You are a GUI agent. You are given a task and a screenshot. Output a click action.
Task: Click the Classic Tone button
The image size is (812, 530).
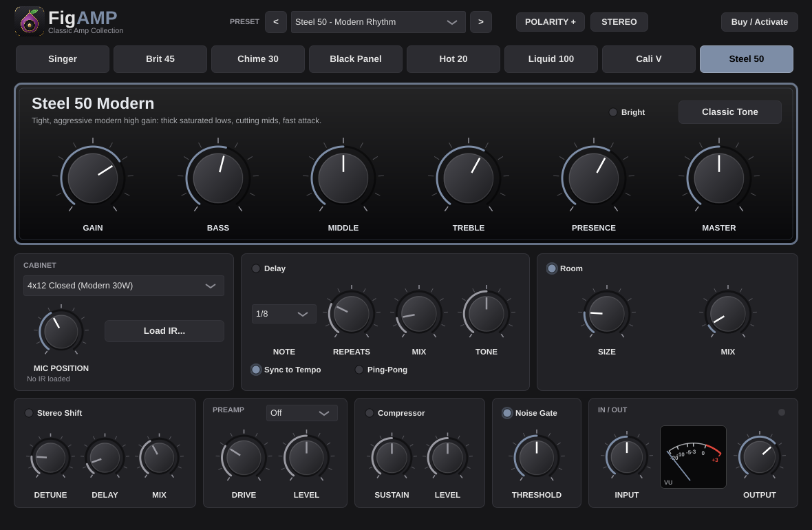(729, 112)
